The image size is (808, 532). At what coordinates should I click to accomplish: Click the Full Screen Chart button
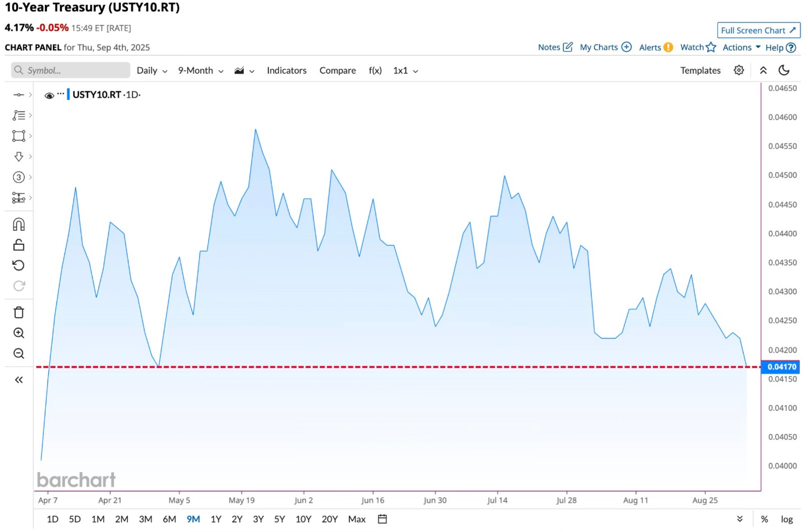[758, 30]
